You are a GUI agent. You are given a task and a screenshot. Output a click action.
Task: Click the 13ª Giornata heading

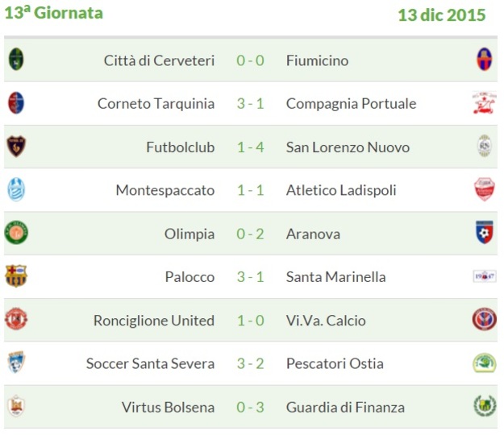coord(54,14)
